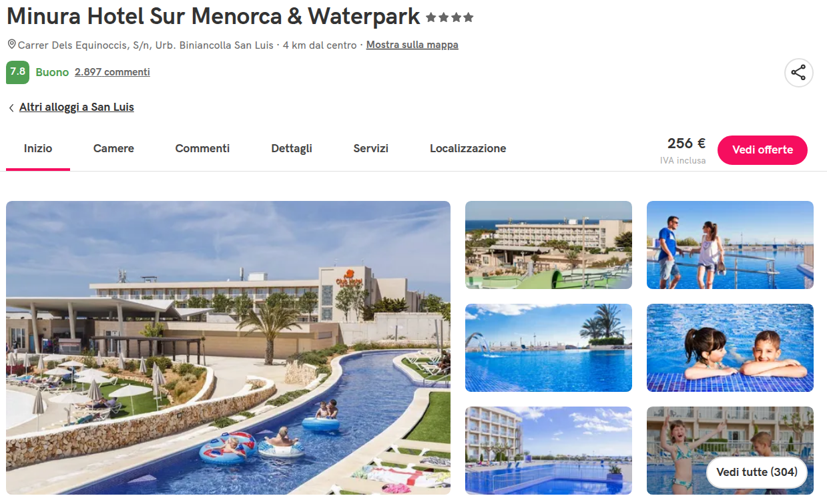Click the back chevron before Altri alloggi
This screenshot has width=827, height=504.
(x=11, y=108)
